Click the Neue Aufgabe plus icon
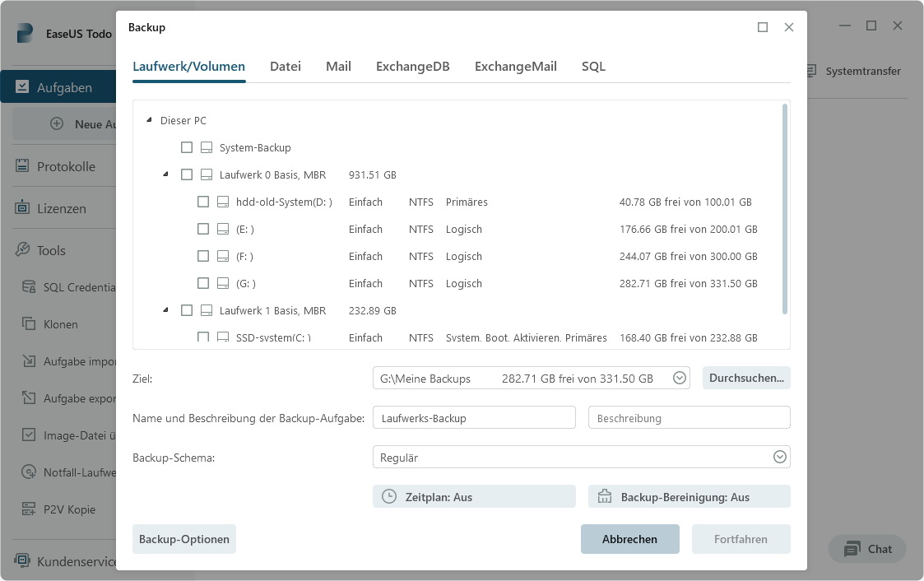The height and width of the screenshot is (581, 924). click(x=57, y=123)
